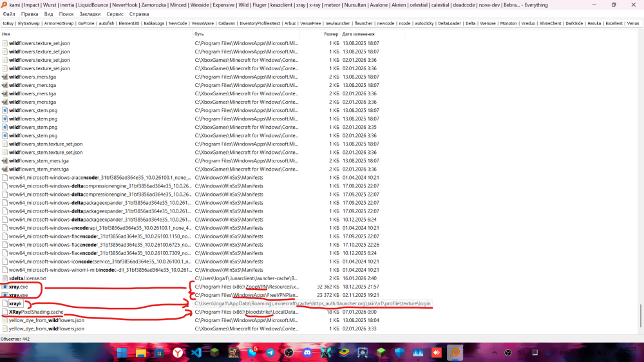Open the Windows Start menu
644x362 pixels.
122,352
